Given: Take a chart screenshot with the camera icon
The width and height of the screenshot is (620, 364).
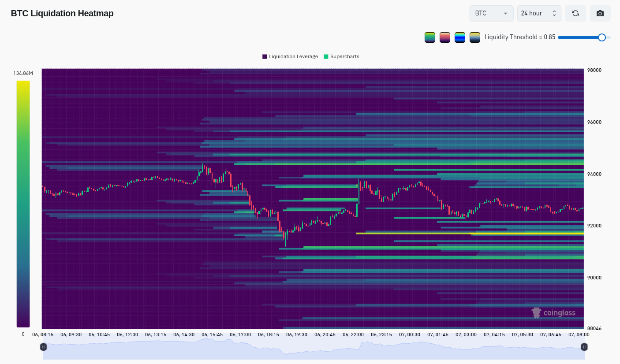Looking at the screenshot, I should (600, 13).
